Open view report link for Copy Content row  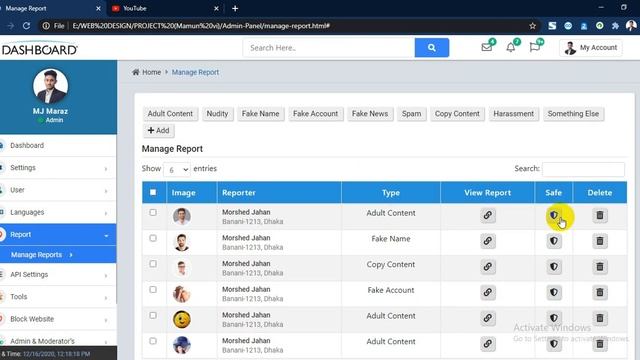pyautogui.click(x=487, y=267)
